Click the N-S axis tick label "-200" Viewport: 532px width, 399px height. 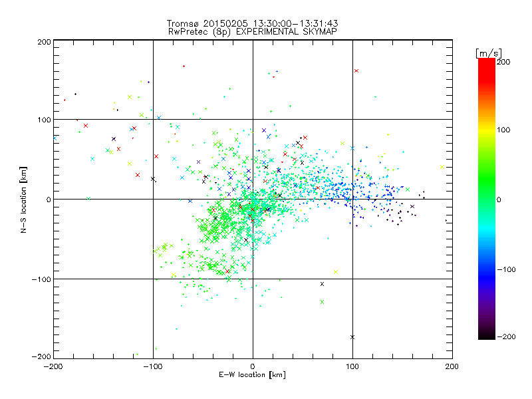[x=41, y=356]
